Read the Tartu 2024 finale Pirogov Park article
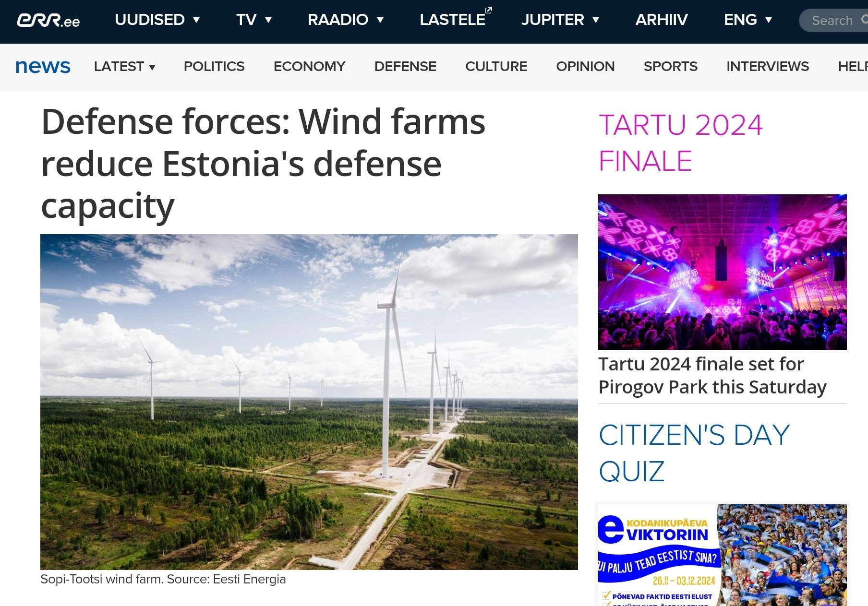Screen dimensions: 868x606 pos(712,375)
